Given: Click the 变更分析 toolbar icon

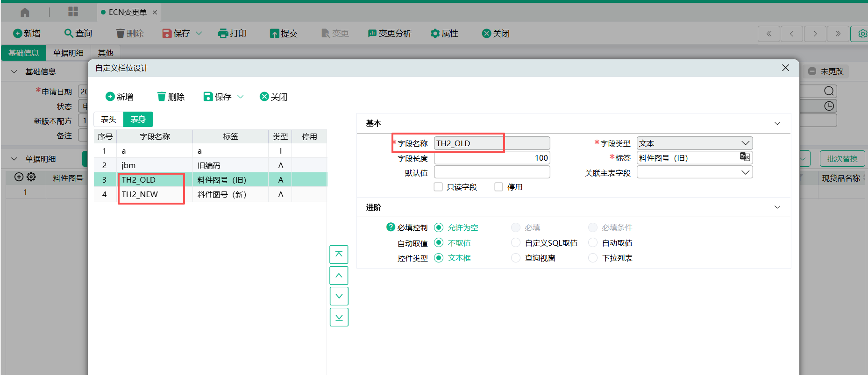Looking at the screenshot, I should point(372,33).
